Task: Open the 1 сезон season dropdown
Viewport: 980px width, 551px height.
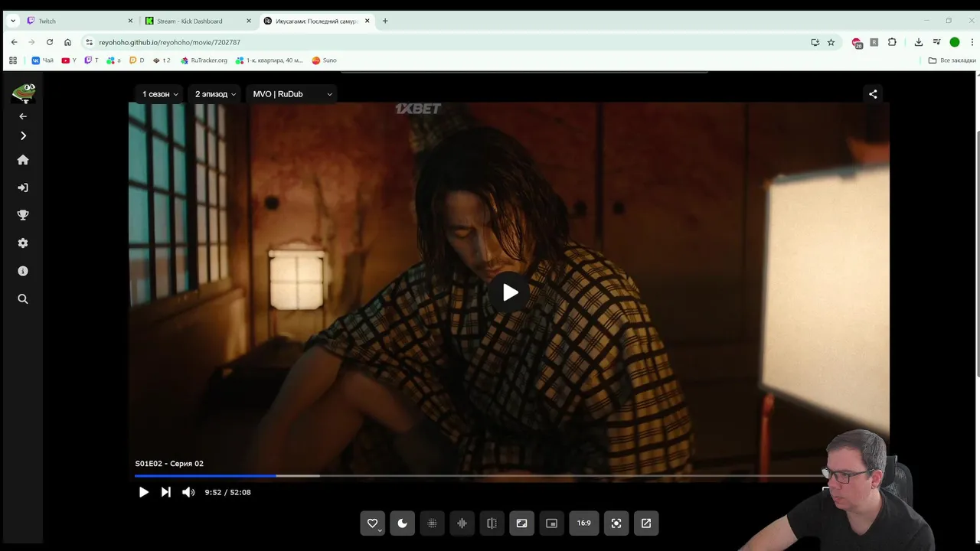Action: pos(160,94)
